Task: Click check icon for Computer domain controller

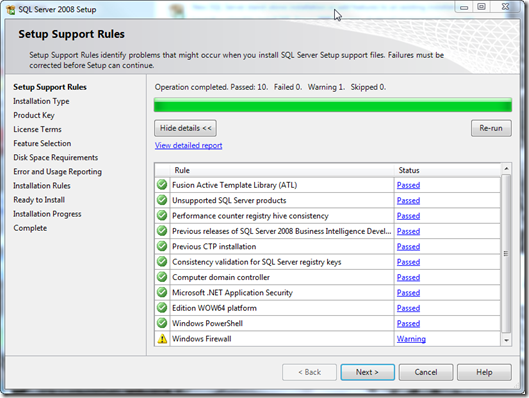Action: click(162, 277)
